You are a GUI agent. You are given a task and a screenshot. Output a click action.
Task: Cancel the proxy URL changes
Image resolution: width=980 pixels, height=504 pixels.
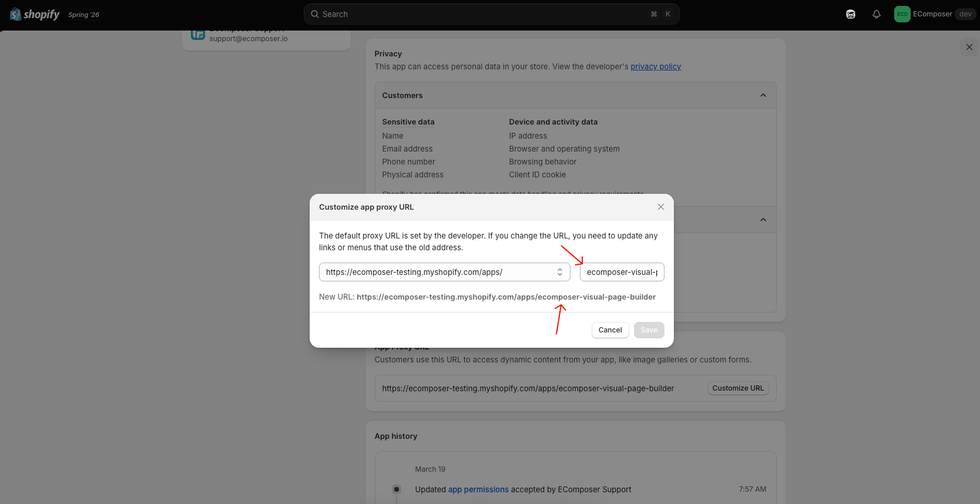tap(610, 330)
